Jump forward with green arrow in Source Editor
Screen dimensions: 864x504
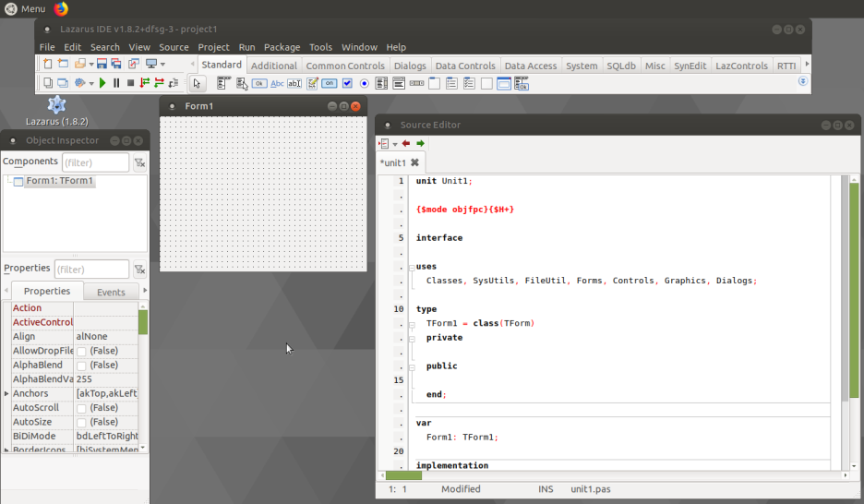(420, 144)
